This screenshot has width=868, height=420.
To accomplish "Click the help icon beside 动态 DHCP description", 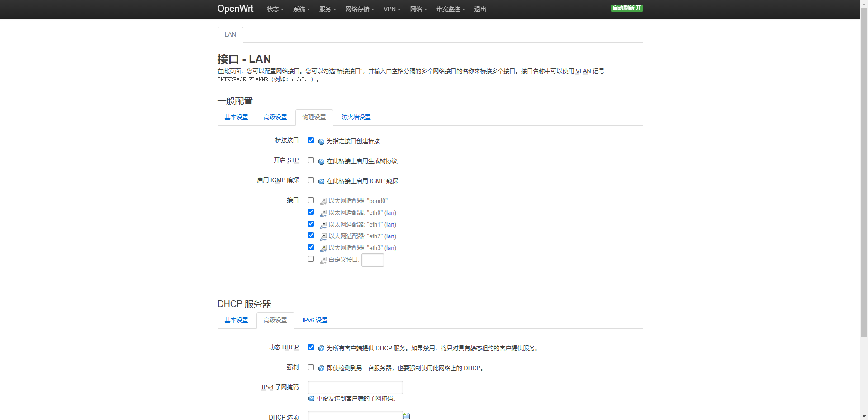I will [321, 349].
